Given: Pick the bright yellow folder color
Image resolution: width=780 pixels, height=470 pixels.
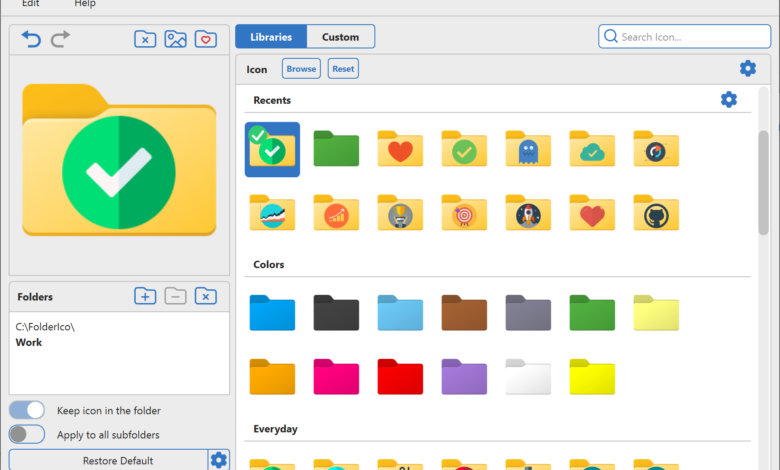Looking at the screenshot, I should click(x=592, y=377).
